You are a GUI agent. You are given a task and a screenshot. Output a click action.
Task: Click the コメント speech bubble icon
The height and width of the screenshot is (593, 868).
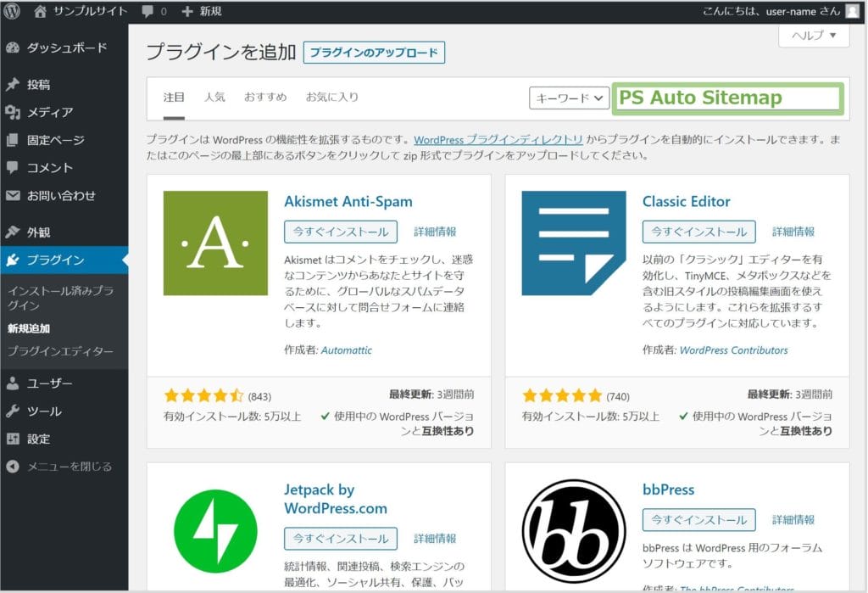(13, 167)
